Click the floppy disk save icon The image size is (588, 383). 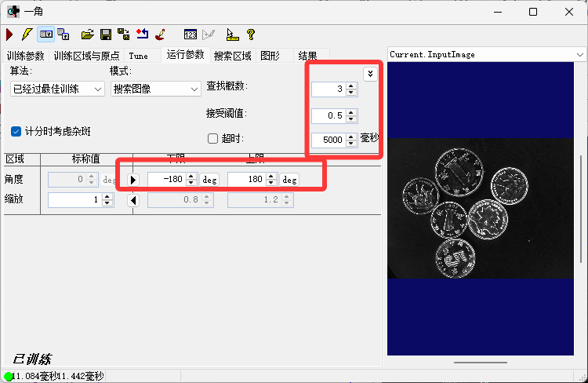pos(106,35)
